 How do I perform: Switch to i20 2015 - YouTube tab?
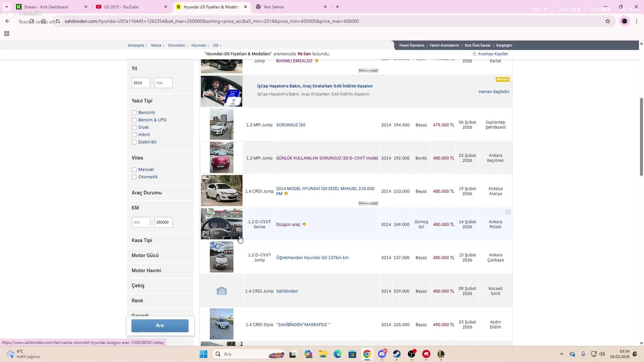(x=131, y=7)
